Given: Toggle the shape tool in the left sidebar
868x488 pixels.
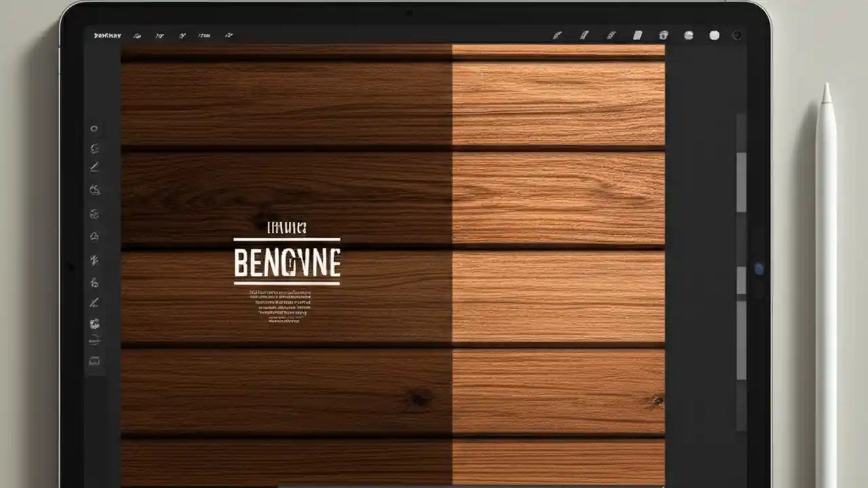Looking at the screenshot, I should click(x=94, y=236).
